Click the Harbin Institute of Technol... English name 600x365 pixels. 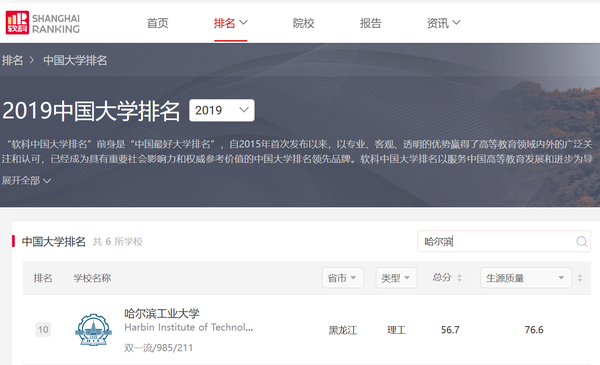point(189,327)
